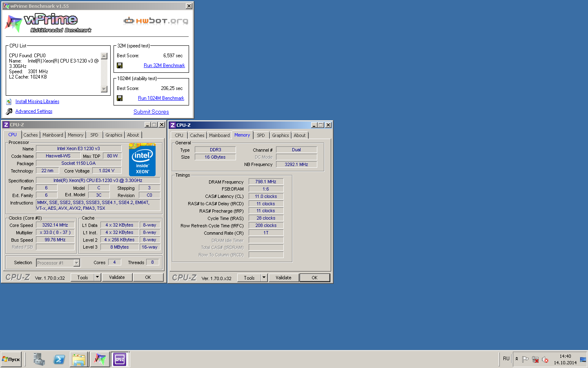Select Level 3 cache value 8 MBytes
This screenshot has height=368, width=588.
[119, 247]
